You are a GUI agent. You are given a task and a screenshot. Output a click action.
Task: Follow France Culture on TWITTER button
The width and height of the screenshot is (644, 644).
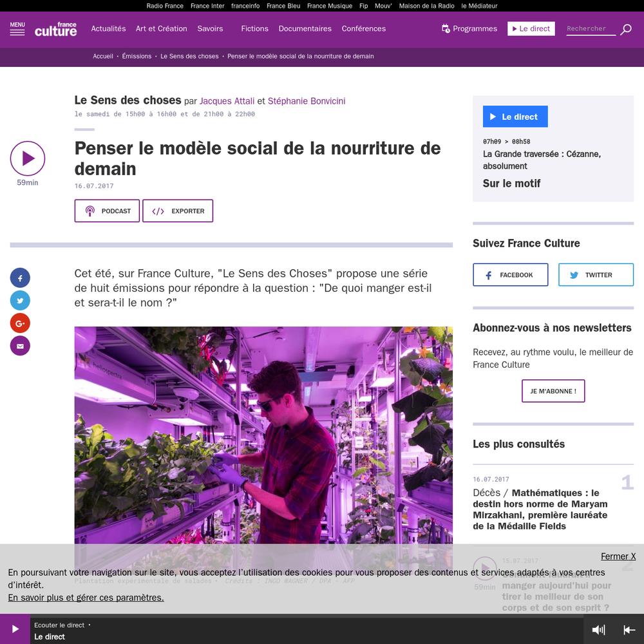coord(596,275)
